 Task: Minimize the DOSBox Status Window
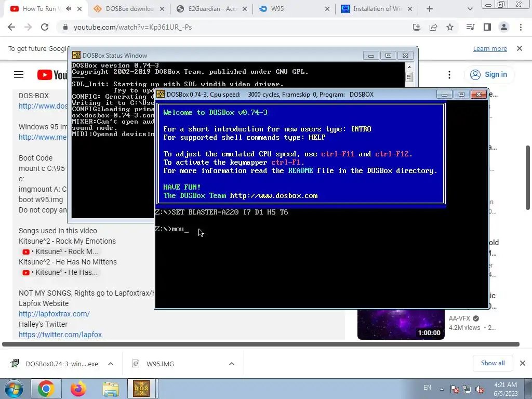coord(371,55)
